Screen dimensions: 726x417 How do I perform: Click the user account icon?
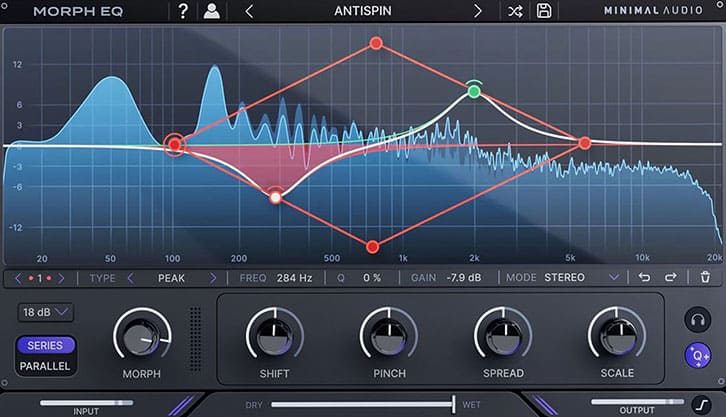(211, 12)
